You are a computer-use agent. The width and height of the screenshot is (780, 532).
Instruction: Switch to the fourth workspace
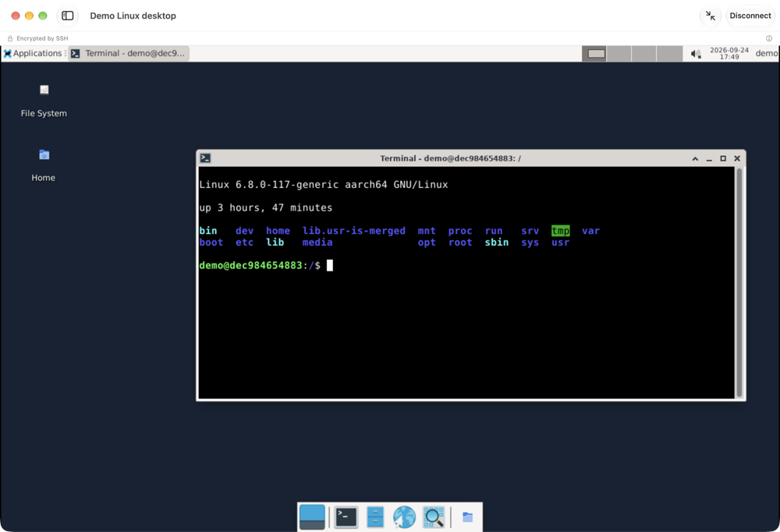[x=669, y=54]
